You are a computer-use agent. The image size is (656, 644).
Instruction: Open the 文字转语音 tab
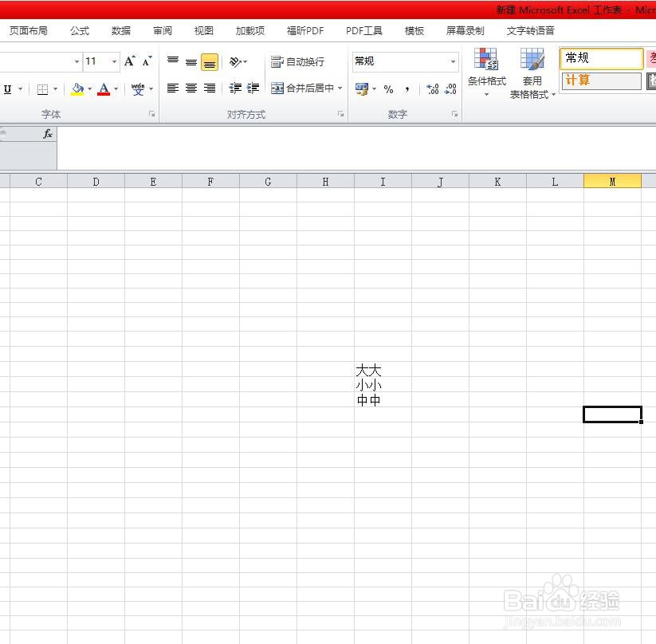point(531,30)
